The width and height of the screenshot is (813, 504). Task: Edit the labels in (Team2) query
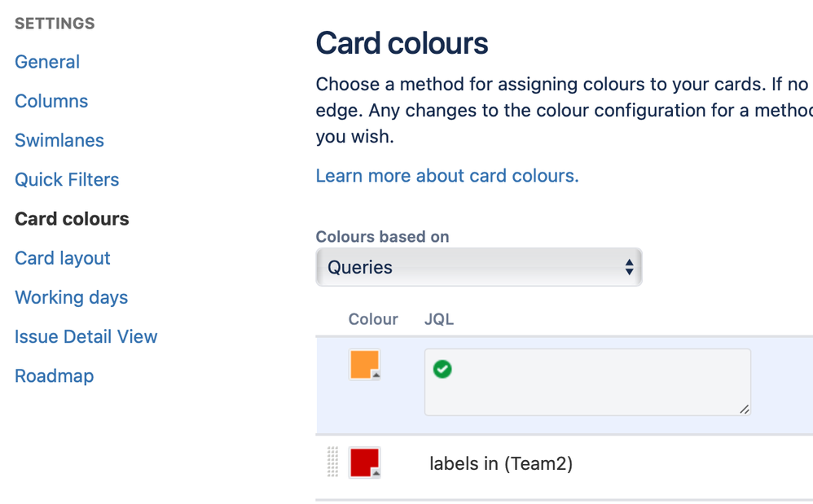click(x=501, y=464)
